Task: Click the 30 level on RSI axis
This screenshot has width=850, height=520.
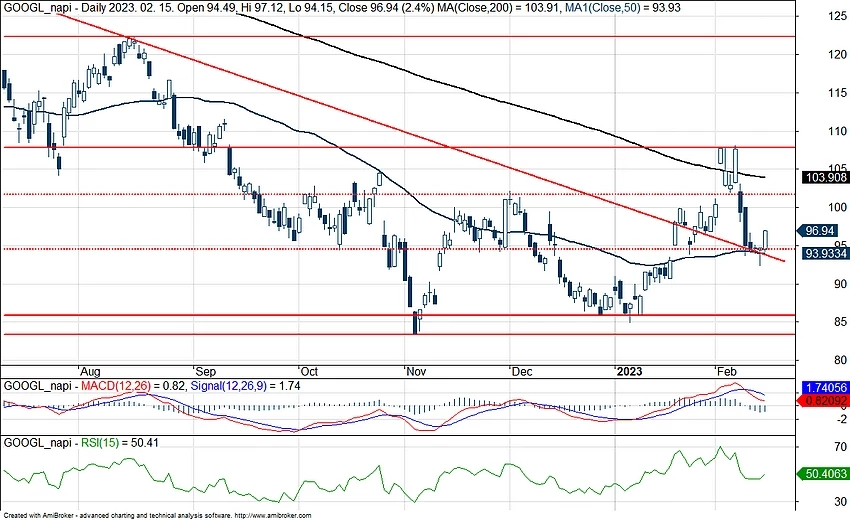Action: [x=840, y=502]
